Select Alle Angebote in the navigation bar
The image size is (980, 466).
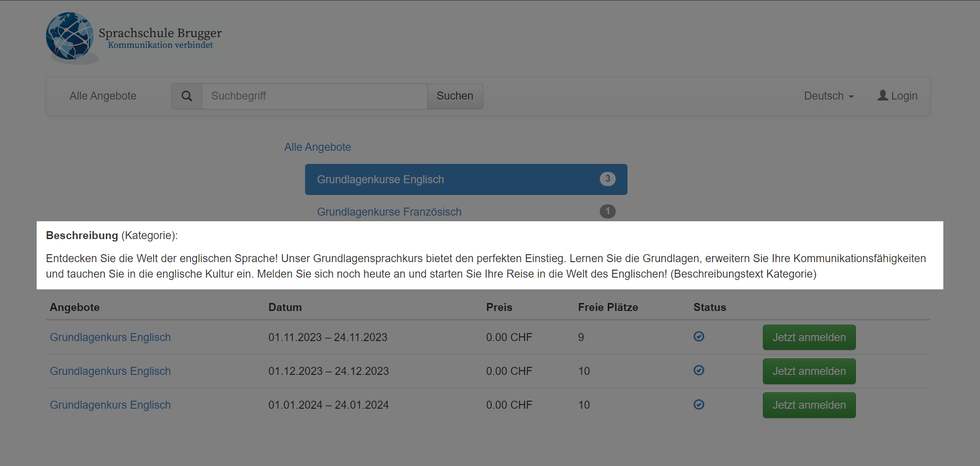[103, 96]
